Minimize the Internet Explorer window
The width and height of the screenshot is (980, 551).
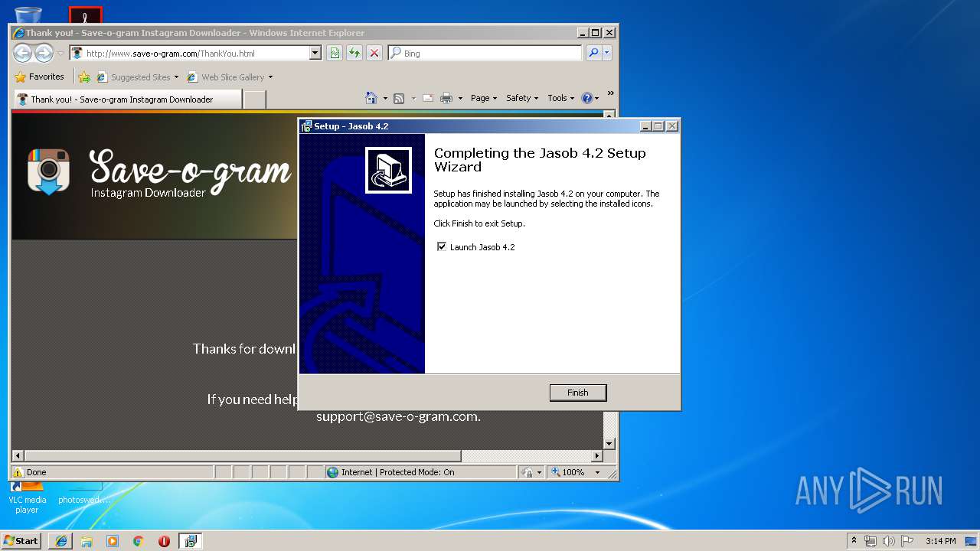coord(583,33)
